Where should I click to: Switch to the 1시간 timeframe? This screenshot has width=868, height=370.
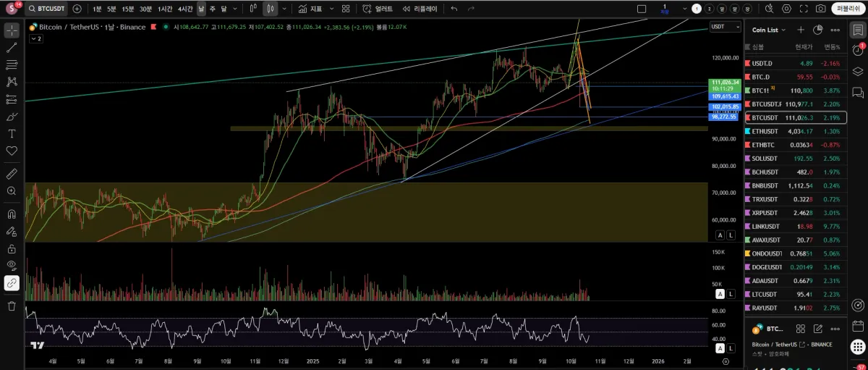click(x=165, y=9)
